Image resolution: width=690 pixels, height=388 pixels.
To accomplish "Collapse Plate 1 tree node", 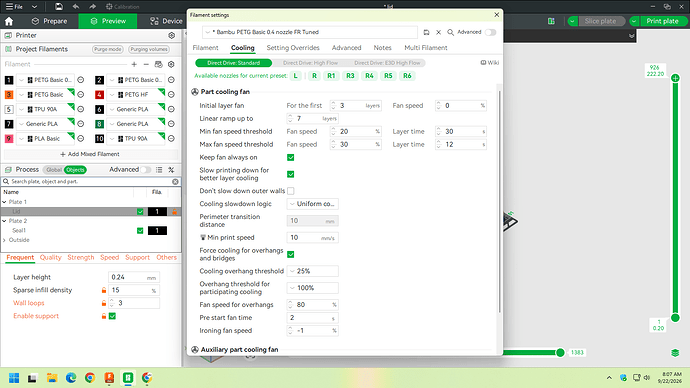I will click(4, 202).
